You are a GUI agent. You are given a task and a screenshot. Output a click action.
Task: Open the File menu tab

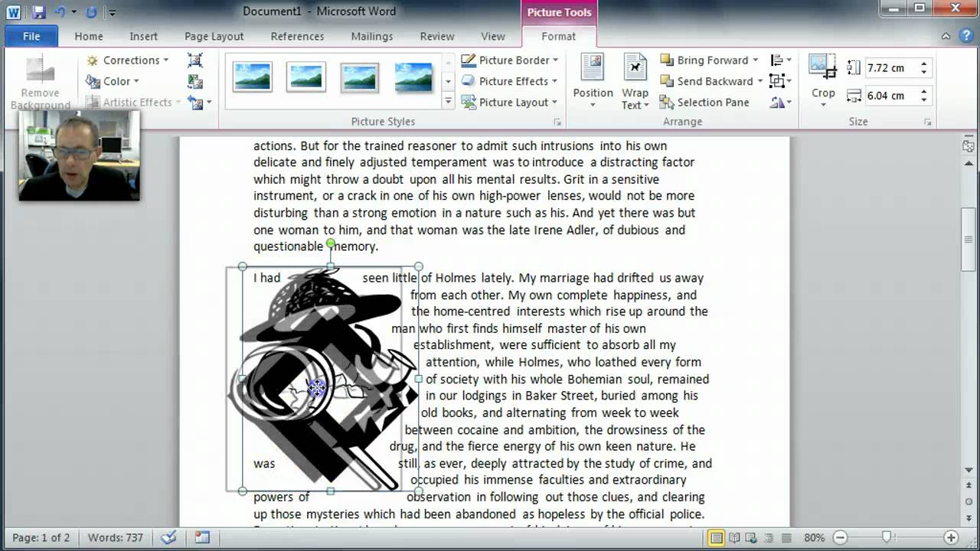coord(31,36)
